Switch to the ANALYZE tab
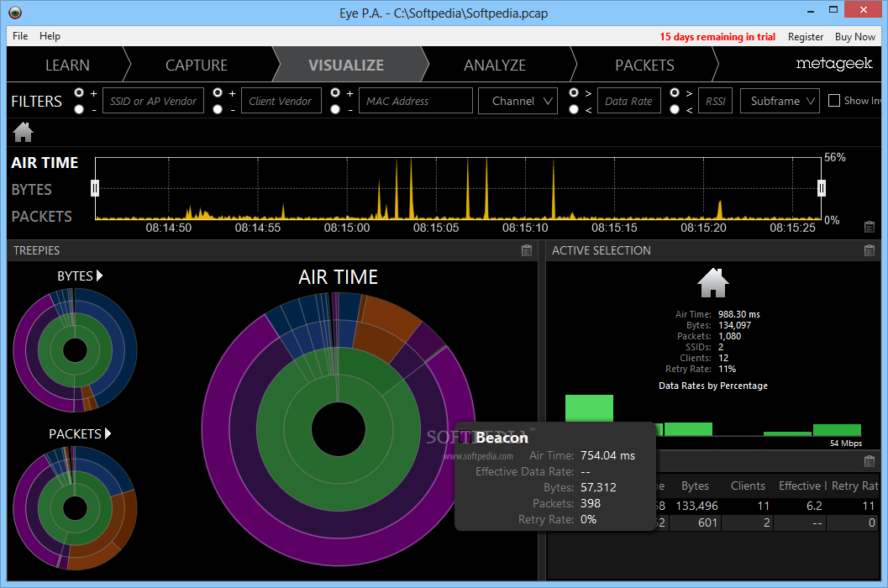888x588 pixels. pos(494,66)
